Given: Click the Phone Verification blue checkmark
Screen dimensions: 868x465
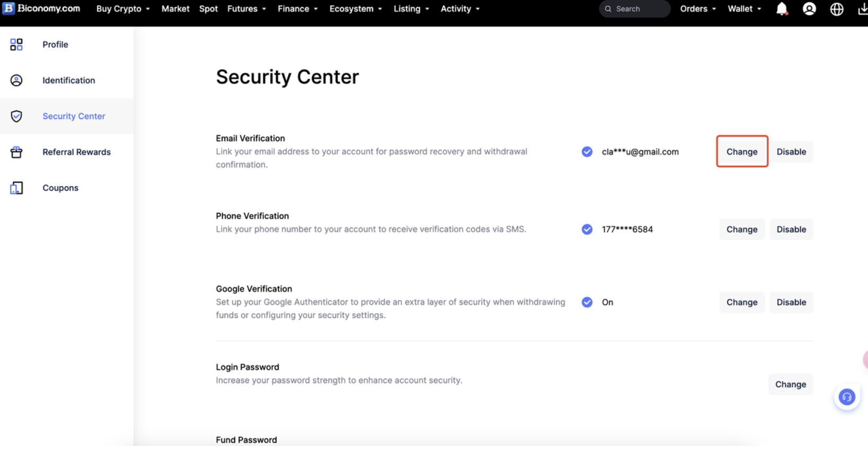Looking at the screenshot, I should tap(587, 229).
